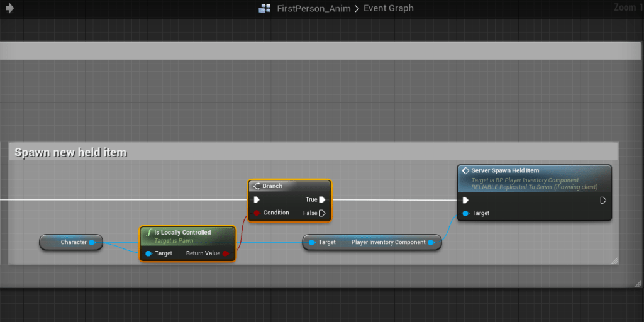
Task: Click the Branch False output execution pin
Action: coord(323,213)
